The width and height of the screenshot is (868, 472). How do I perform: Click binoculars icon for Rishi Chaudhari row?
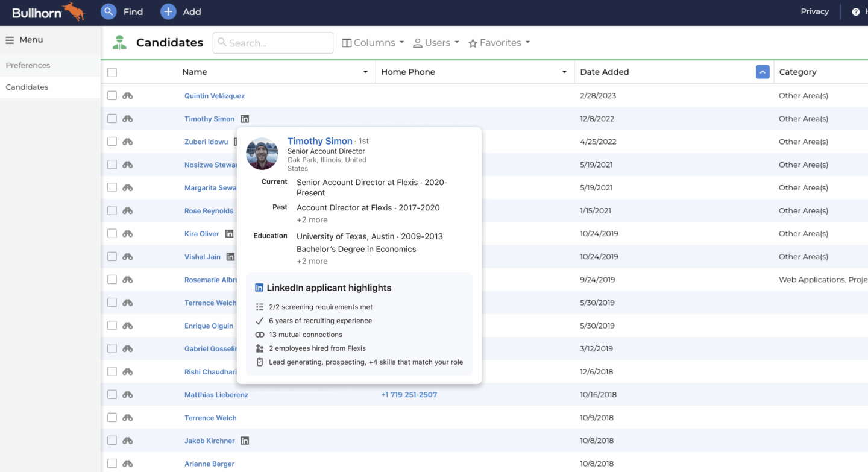127,371
